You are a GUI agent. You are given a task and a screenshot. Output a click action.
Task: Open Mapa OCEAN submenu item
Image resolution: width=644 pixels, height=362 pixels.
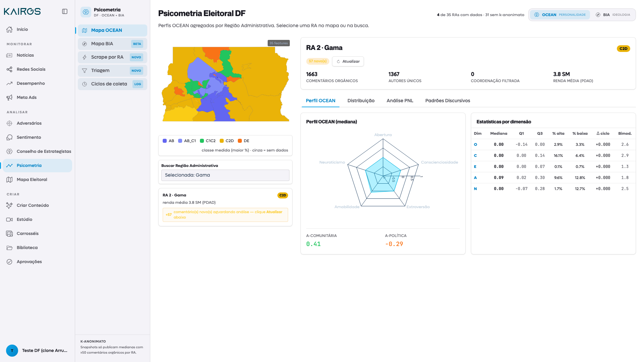(x=112, y=30)
